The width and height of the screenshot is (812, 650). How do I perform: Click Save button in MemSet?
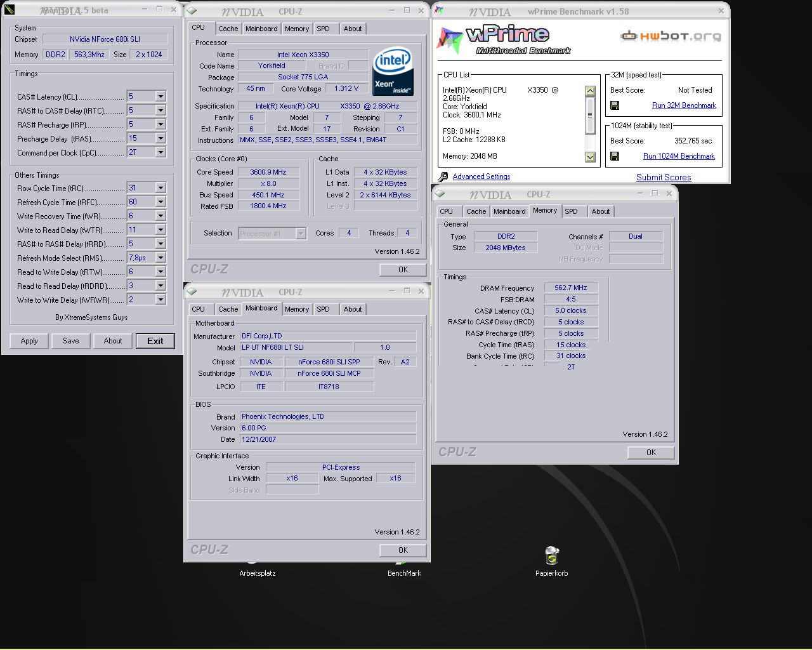71,341
